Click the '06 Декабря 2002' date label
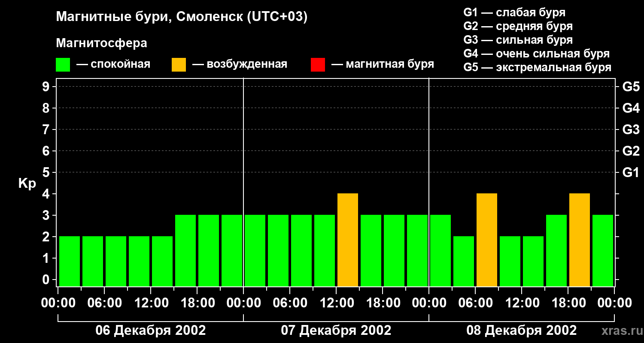The image size is (644, 343). coord(150,331)
